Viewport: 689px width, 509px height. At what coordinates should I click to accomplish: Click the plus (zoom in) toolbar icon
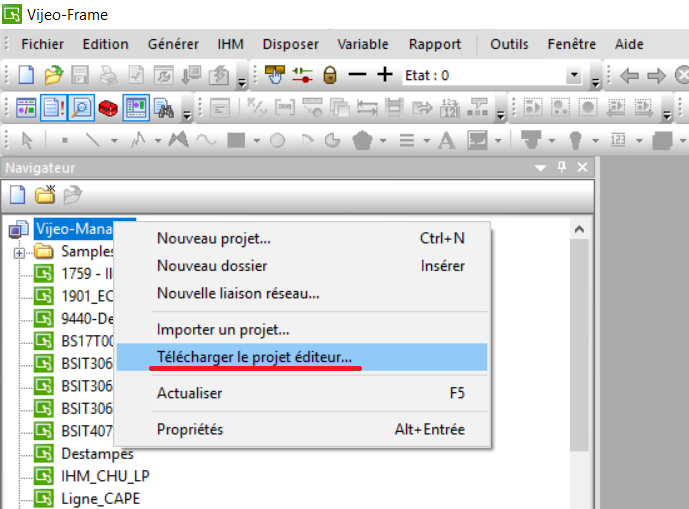click(x=385, y=74)
